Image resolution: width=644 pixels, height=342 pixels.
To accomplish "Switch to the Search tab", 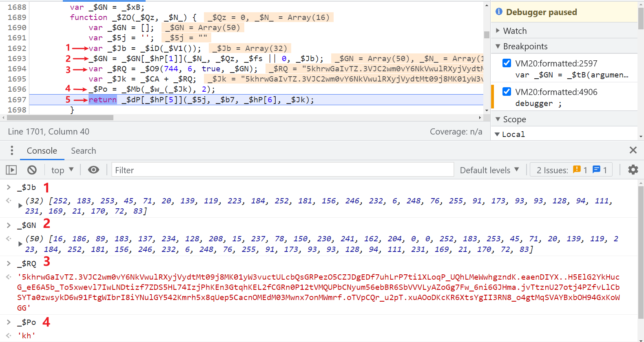I will tap(83, 150).
